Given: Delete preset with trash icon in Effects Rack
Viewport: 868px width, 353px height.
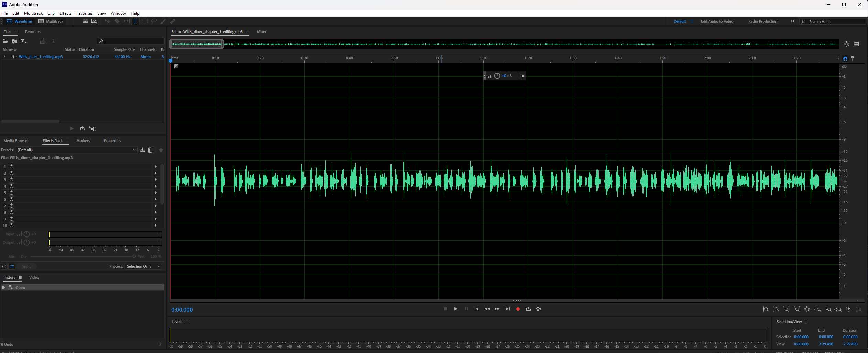Looking at the screenshot, I should pos(150,150).
